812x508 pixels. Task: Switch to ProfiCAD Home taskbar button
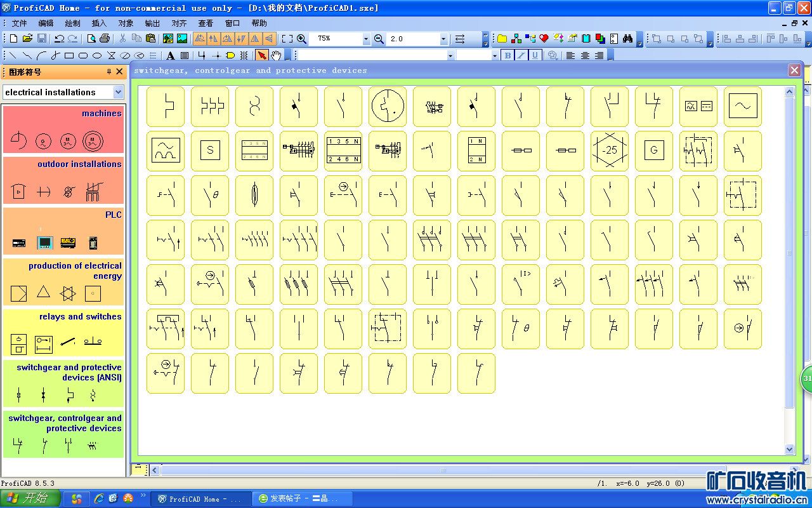pyautogui.click(x=201, y=499)
